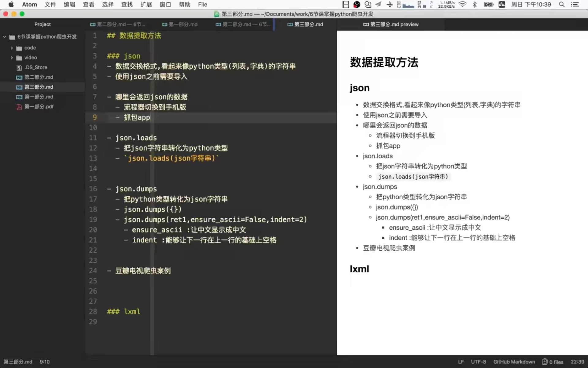Click the OBS icon in the menu bar
The height and width of the screenshot is (368, 588).
point(356,5)
